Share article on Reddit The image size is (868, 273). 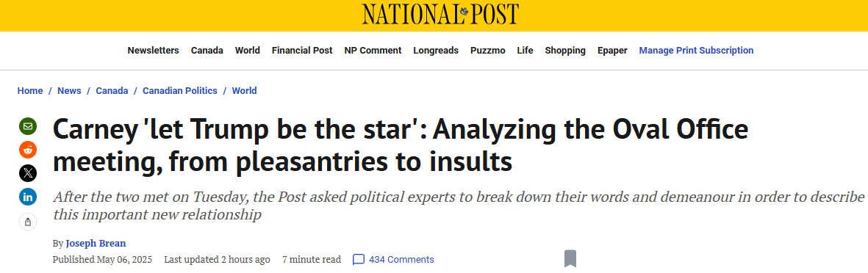pyautogui.click(x=28, y=149)
